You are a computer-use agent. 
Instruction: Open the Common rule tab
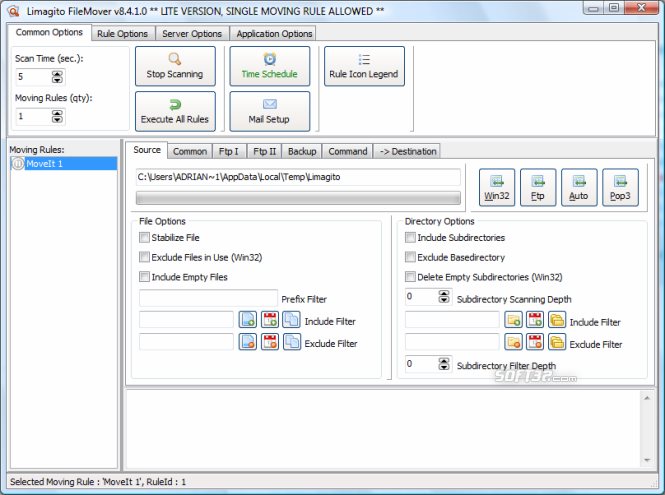tap(190, 151)
